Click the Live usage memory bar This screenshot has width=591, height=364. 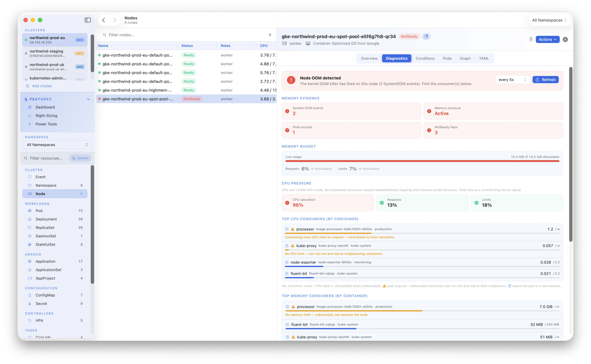422,161
